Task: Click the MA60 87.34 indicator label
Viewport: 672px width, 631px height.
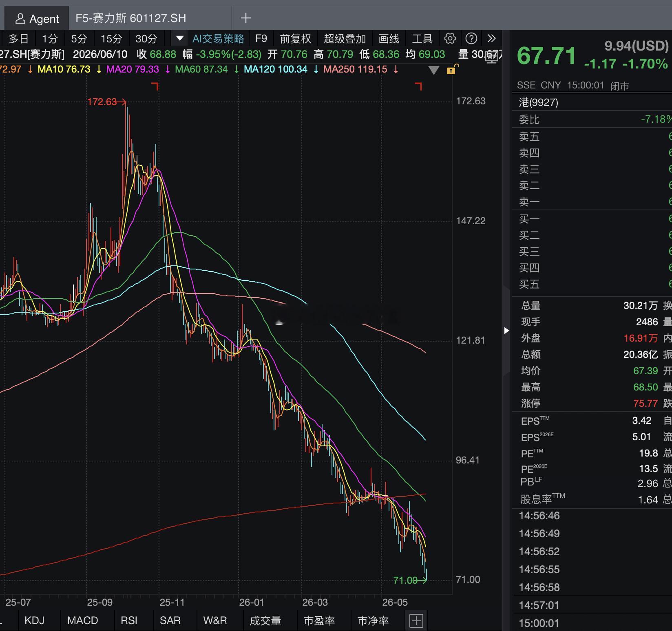Action: (x=201, y=69)
